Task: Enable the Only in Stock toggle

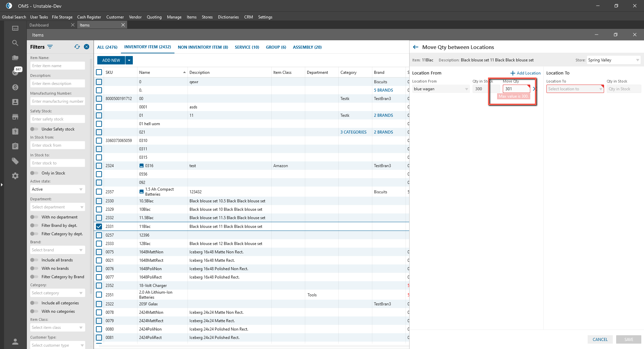Action: tap(34, 173)
